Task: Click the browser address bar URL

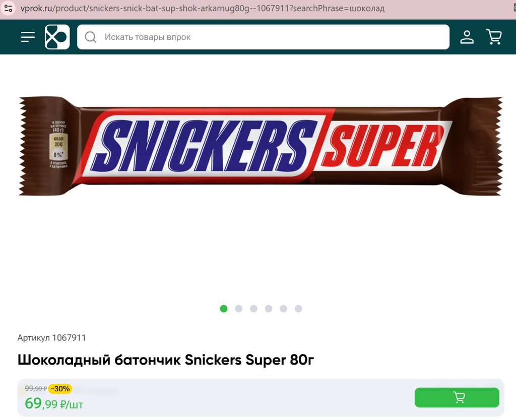Action: pyautogui.click(x=203, y=8)
